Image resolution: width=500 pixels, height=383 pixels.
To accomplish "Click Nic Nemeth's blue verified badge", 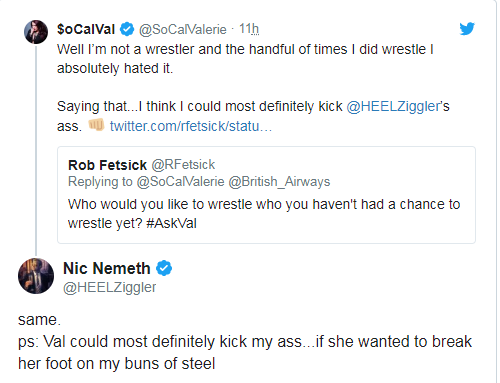I will 164,268.
